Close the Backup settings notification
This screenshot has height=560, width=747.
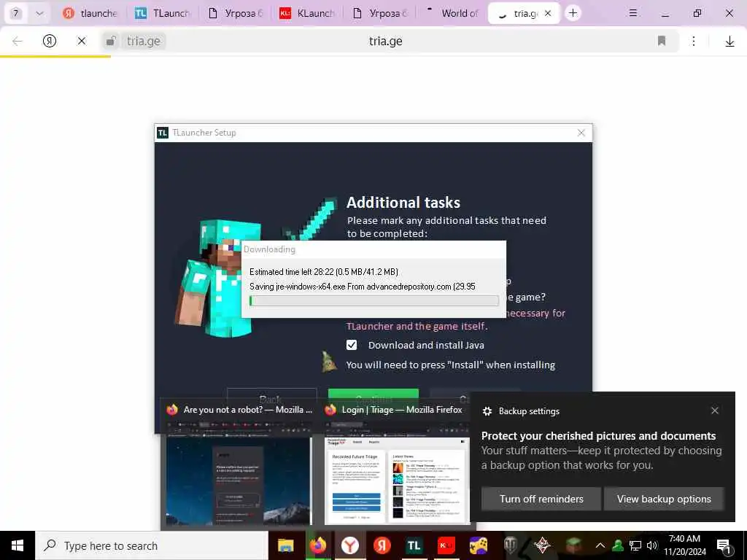tap(715, 411)
